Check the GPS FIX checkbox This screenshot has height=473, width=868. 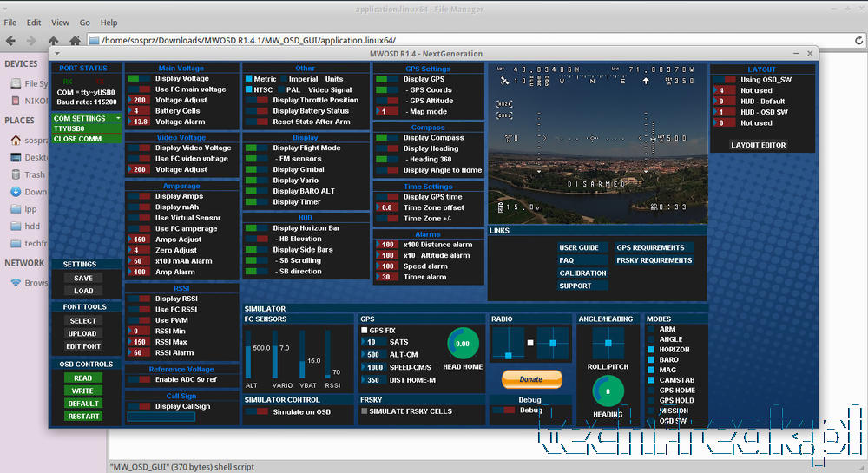(x=365, y=331)
